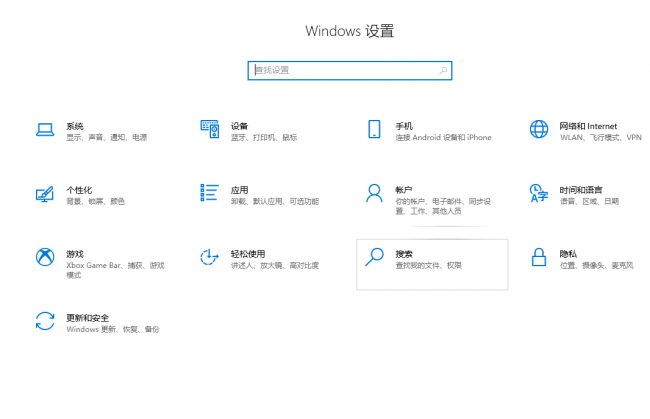Viewport: 650px width, 419px height.
Task: Click the 你的帐户、电子邮件、同步设置 description
Action: (443, 206)
